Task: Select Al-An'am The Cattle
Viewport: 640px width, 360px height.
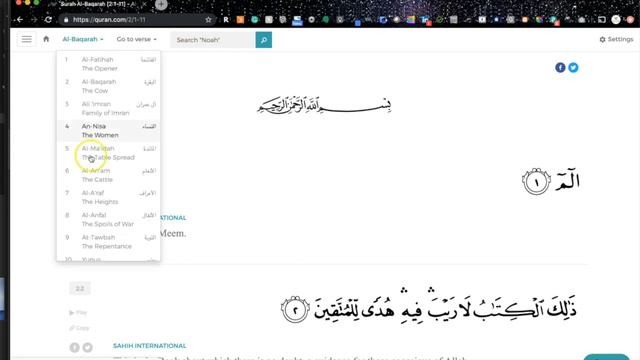Action: [x=108, y=175]
